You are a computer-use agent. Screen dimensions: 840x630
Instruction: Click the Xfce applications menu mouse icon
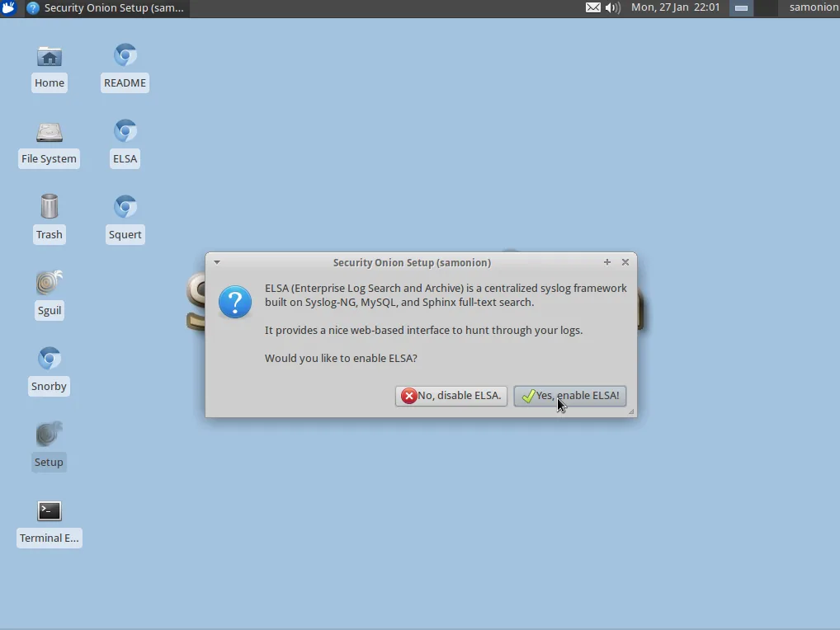8,8
